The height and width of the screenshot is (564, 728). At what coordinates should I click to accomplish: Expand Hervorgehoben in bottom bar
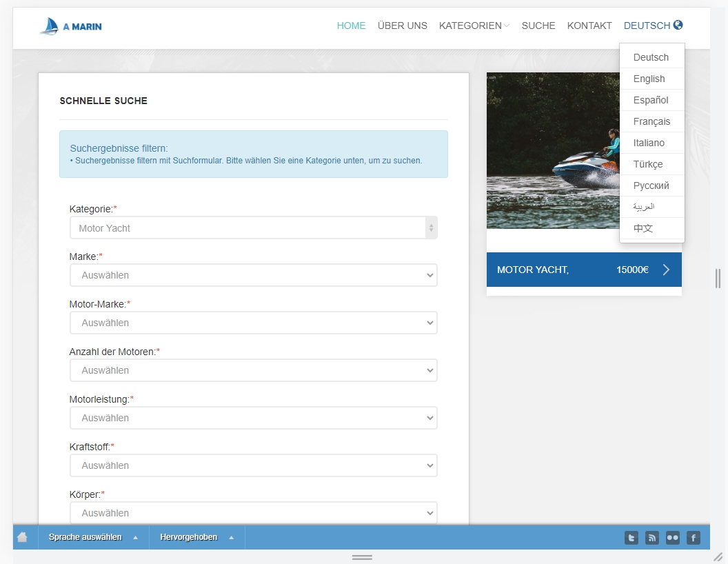[x=197, y=537]
